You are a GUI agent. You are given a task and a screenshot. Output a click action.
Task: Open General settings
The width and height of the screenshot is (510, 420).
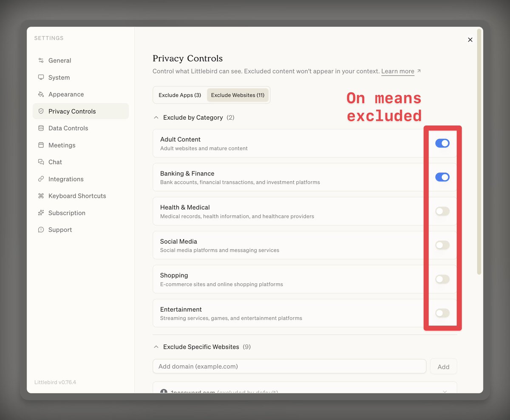[81, 60]
